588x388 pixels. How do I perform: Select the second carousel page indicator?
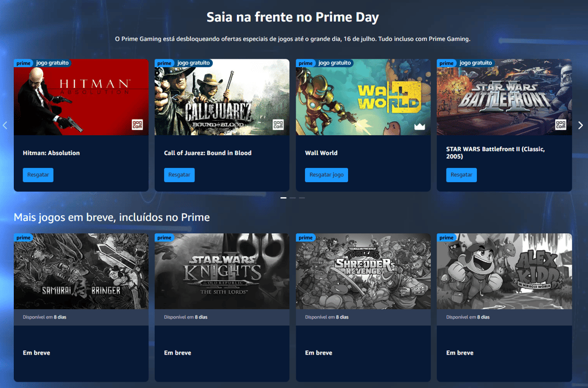point(292,198)
